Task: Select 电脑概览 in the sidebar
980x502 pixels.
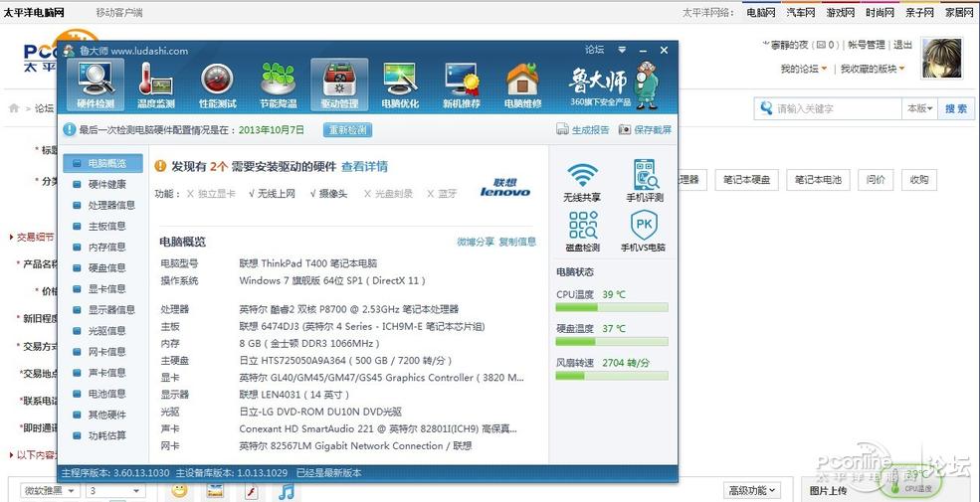Action: click(x=102, y=164)
